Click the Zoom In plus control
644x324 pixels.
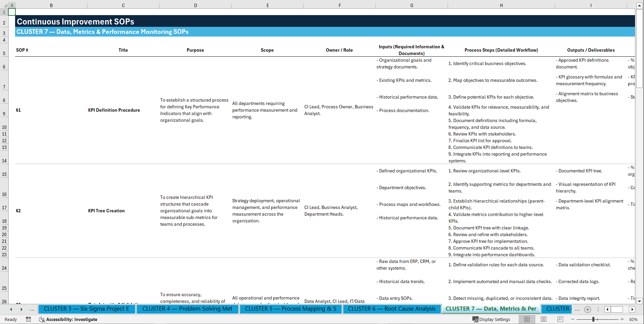point(622,319)
